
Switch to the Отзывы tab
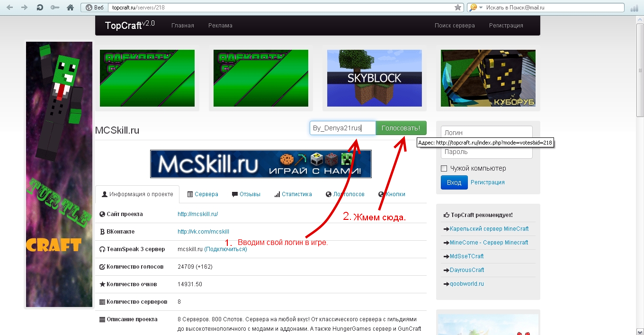tap(246, 194)
